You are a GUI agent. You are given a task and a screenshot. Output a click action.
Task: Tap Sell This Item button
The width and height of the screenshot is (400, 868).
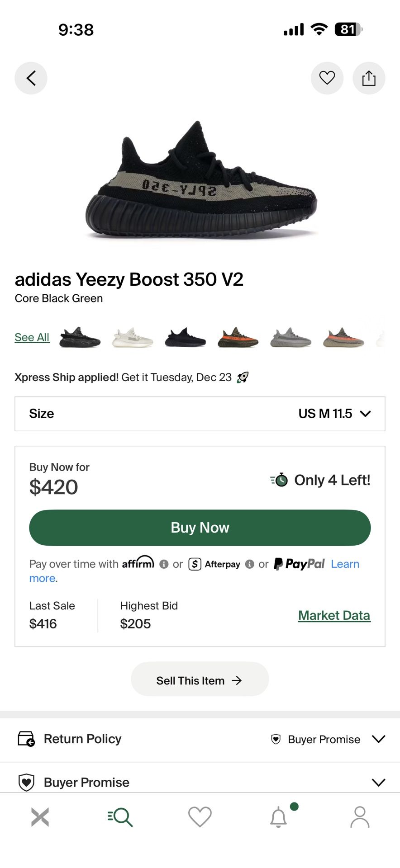pos(200,680)
